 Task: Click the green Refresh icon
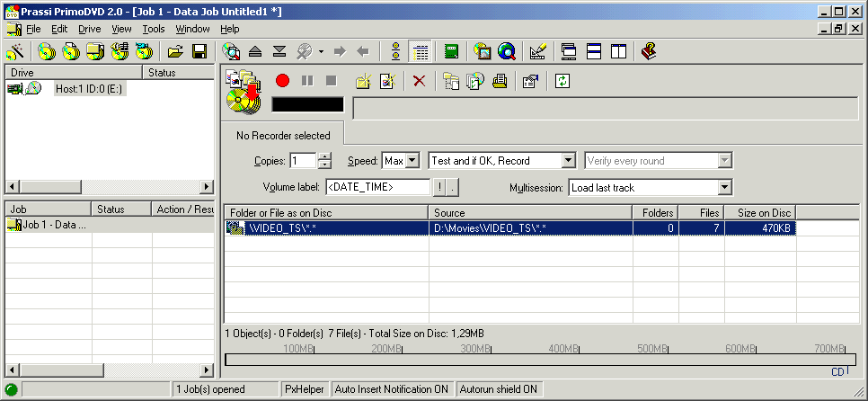[x=562, y=81]
